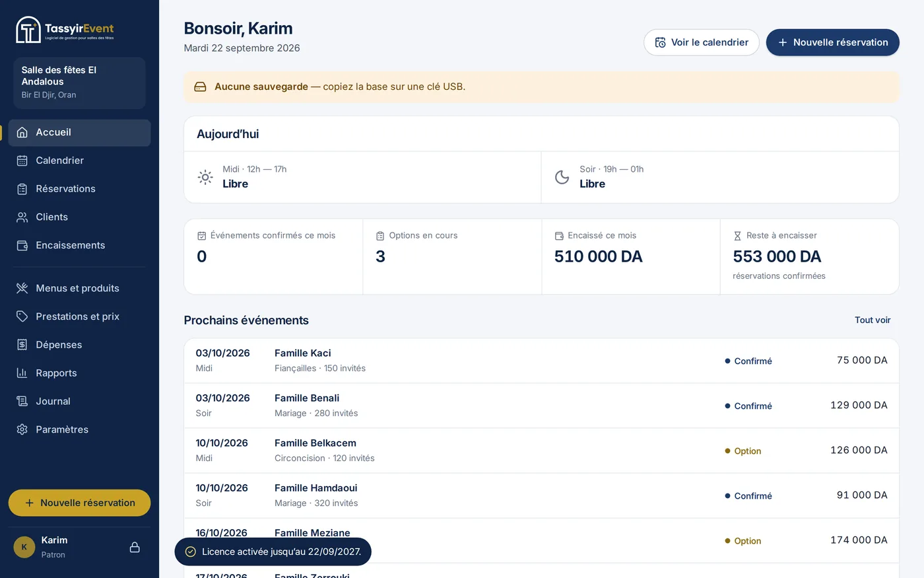Click the Rapports chart icon
Image resolution: width=924 pixels, height=578 pixels.
tap(22, 373)
